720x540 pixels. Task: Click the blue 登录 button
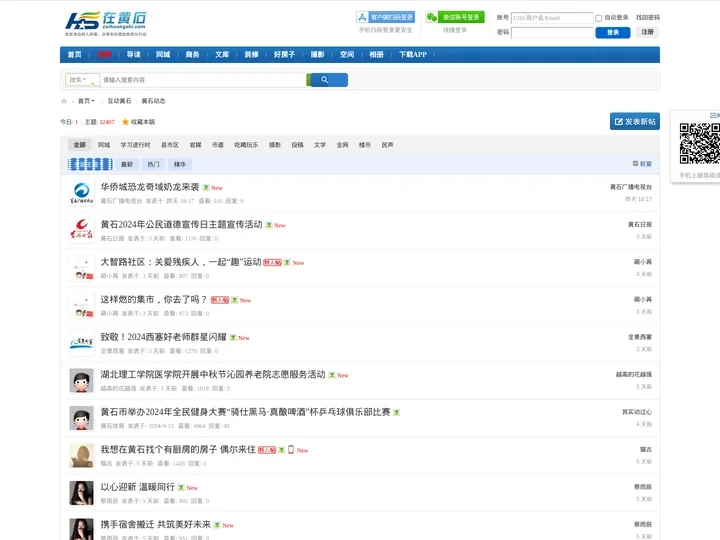point(613,33)
